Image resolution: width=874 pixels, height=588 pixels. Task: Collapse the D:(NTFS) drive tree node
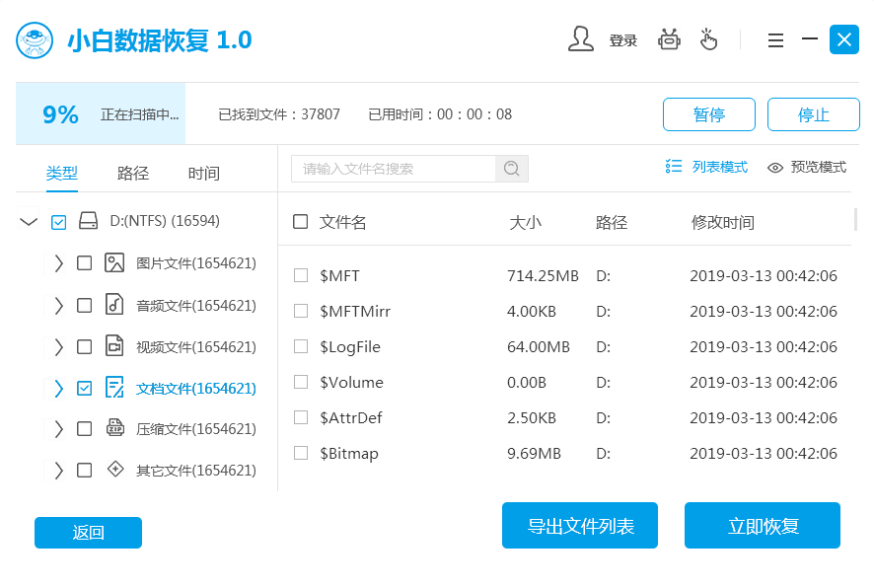point(29,222)
